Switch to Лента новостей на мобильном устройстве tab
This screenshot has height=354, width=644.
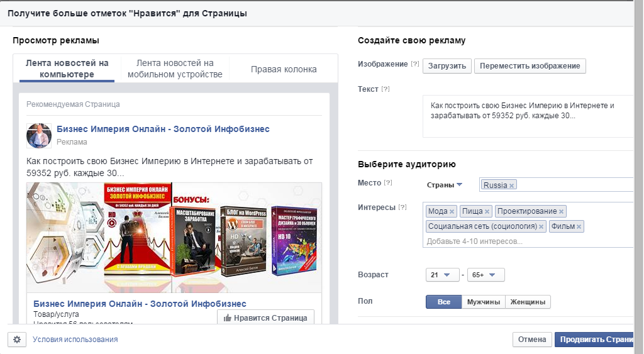click(x=175, y=69)
